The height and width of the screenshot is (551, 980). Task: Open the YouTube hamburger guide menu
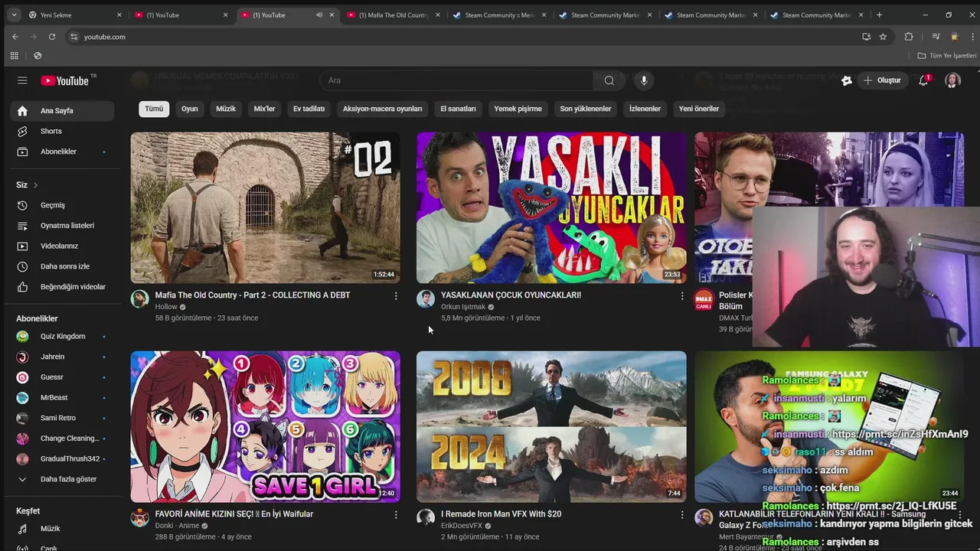click(x=22, y=80)
